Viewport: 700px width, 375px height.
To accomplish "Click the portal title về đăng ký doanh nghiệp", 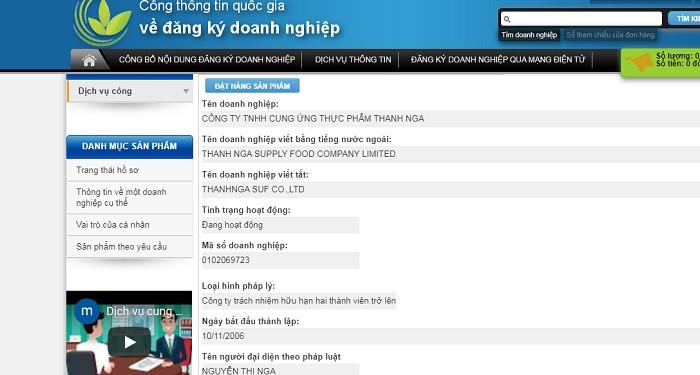I will pyautogui.click(x=239, y=28).
